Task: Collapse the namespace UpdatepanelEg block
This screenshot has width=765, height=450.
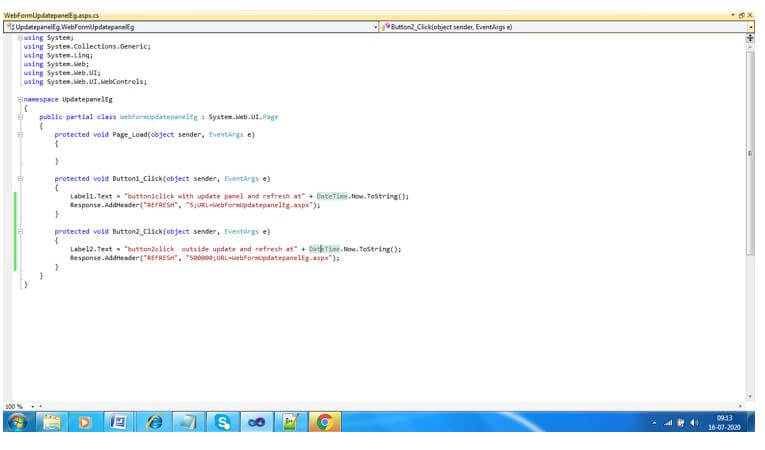Action: click(x=20, y=99)
